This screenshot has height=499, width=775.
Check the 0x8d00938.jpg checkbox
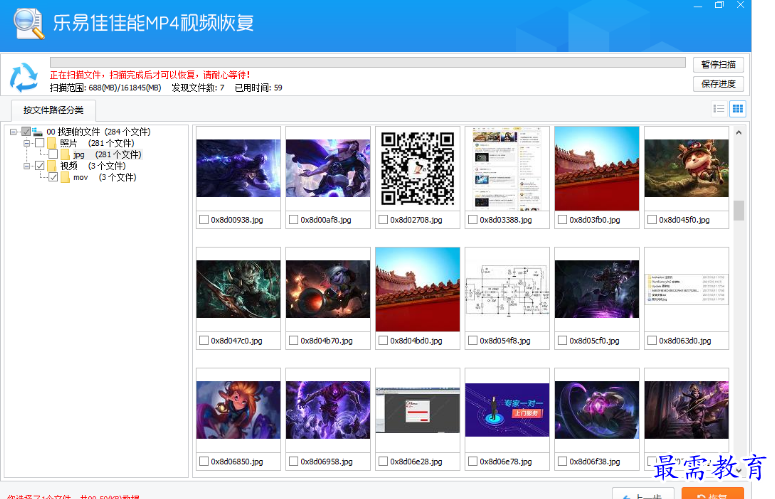click(x=204, y=220)
